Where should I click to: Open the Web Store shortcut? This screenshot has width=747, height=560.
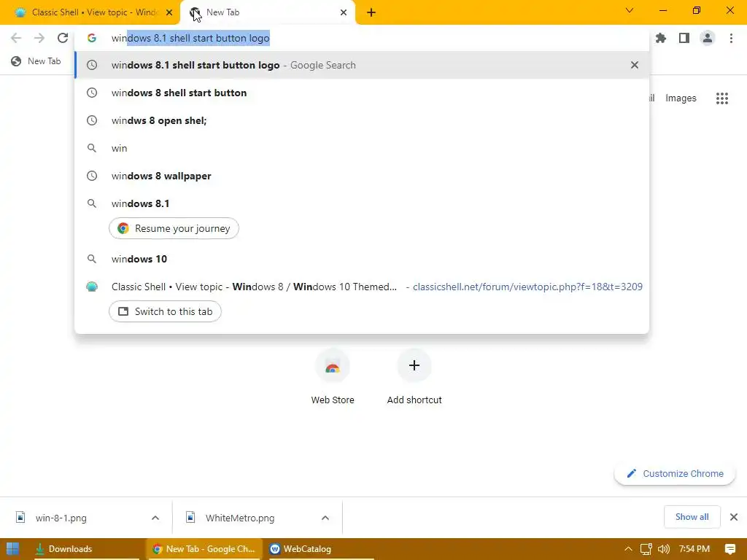(x=333, y=377)
